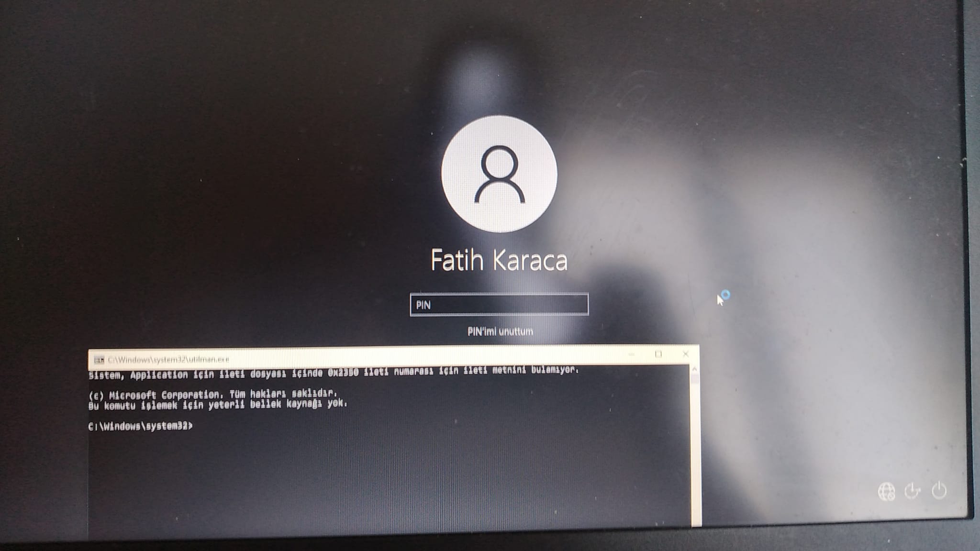Open the Ease of Access icon
980x551 pixels.
tap(913, 491)
